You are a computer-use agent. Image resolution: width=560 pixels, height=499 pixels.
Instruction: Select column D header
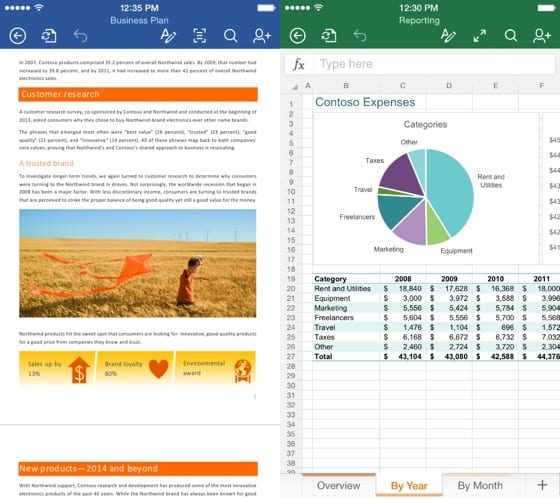pyautogui.click(x=449, y=86)
